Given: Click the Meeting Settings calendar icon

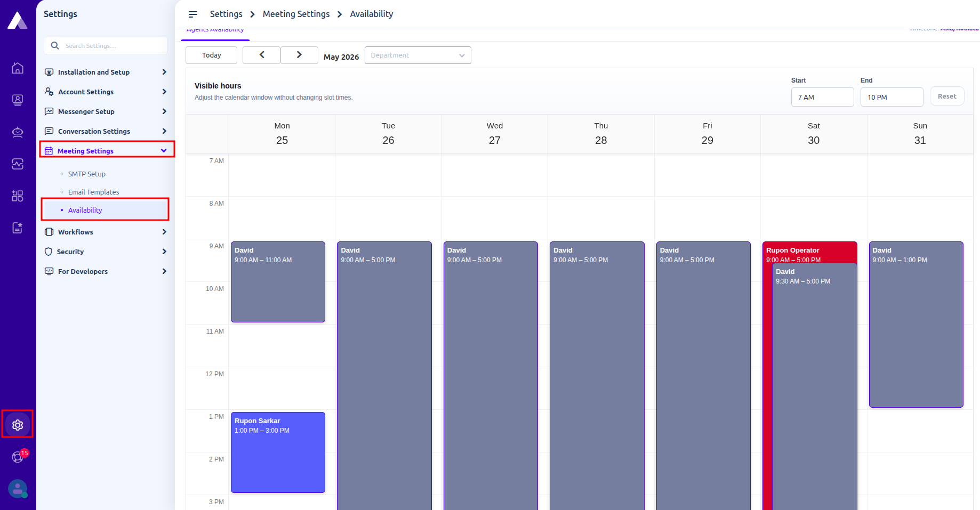Looking at the screenshot, I should tap(49, 151).
